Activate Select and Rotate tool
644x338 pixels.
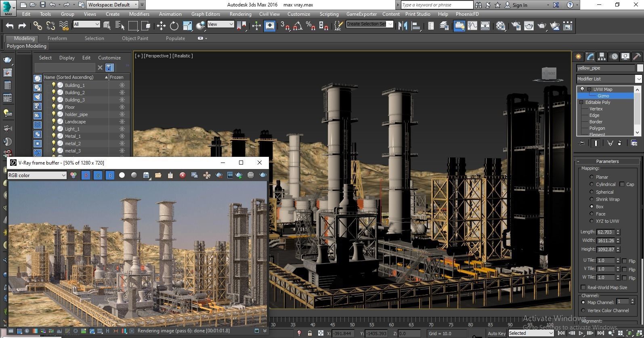174,26
